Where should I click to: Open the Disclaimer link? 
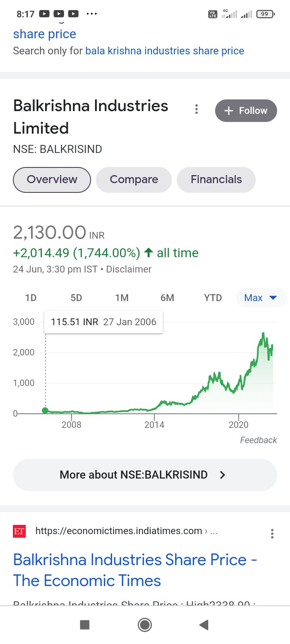point(128,269)
